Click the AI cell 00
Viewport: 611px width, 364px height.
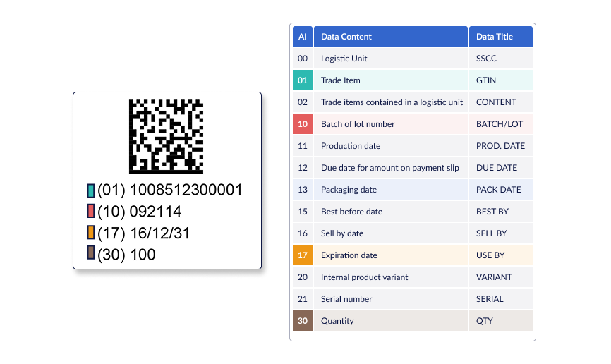click(303, 59)
